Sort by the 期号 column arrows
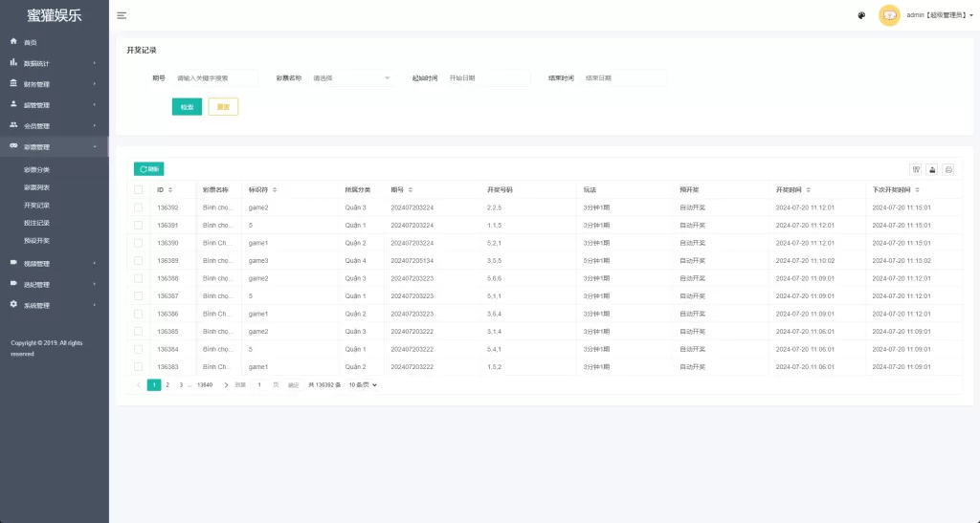 click(411, 189)
